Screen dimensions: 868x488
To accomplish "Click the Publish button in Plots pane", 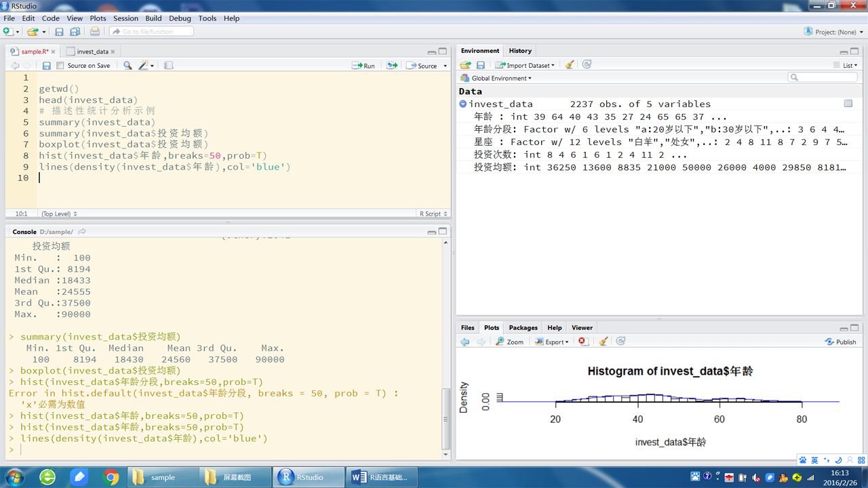I will pos(840,342).
